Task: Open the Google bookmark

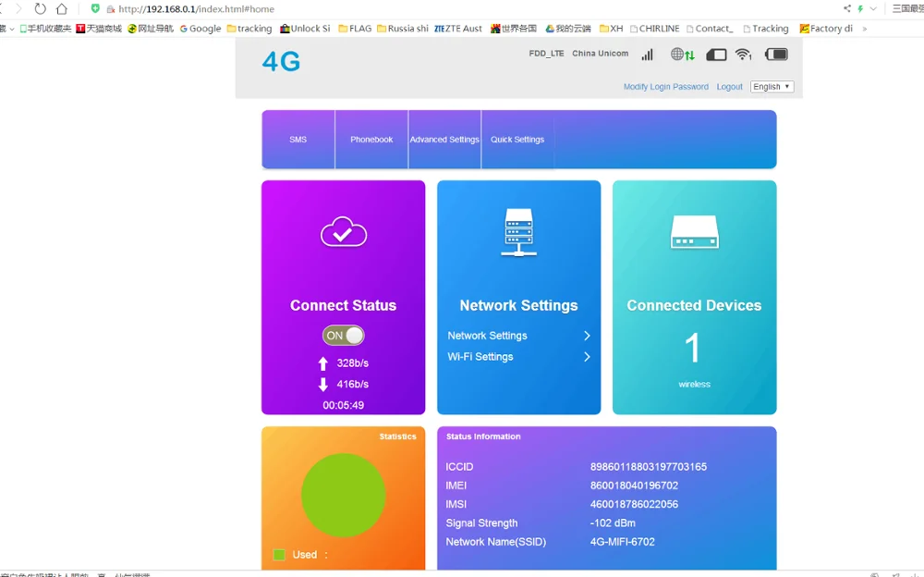Action: (201, 29)
